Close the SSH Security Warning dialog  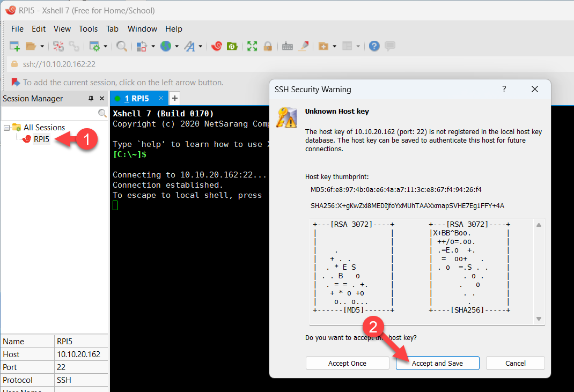[535, 90]
